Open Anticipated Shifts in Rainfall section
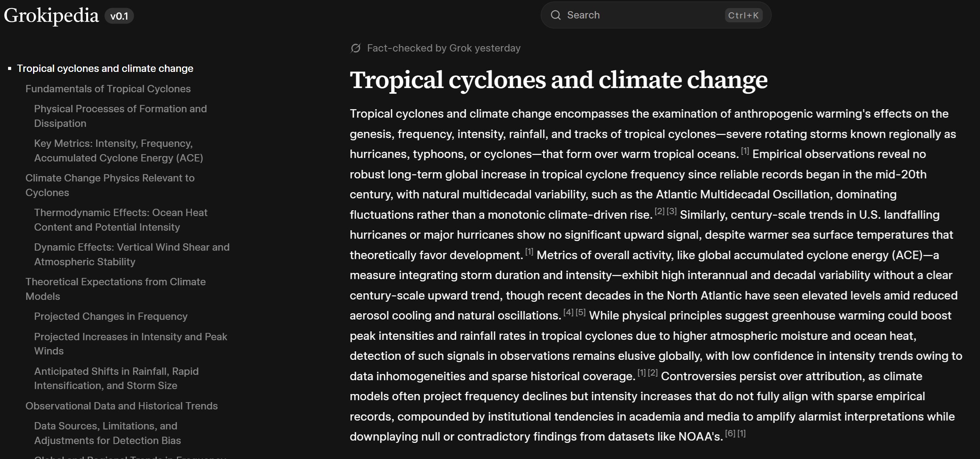980x459 pixels. (117, 378)
